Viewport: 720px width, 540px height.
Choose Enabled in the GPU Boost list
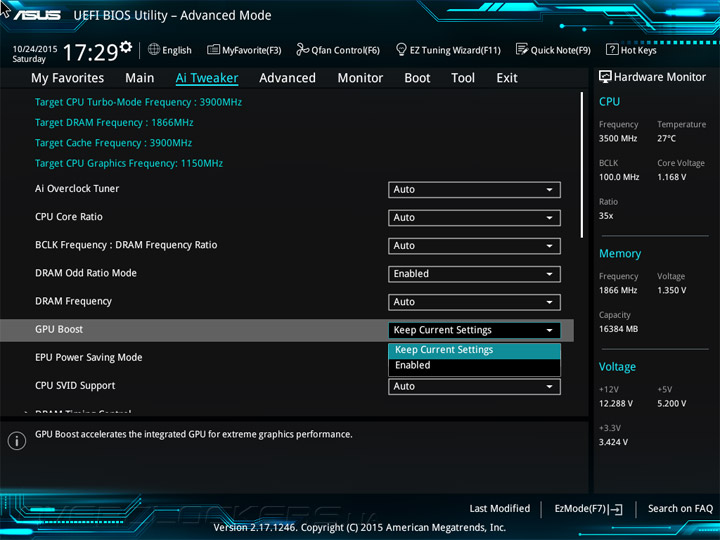click(474, 366)
